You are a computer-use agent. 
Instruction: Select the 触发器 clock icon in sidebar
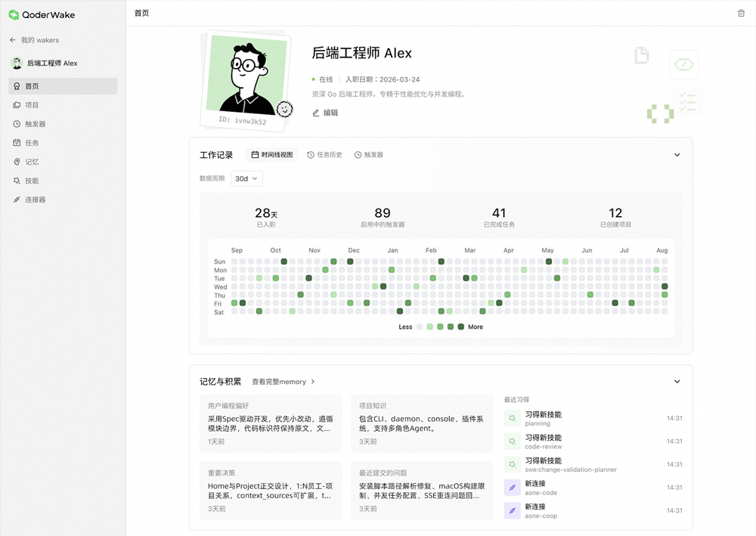17,124
